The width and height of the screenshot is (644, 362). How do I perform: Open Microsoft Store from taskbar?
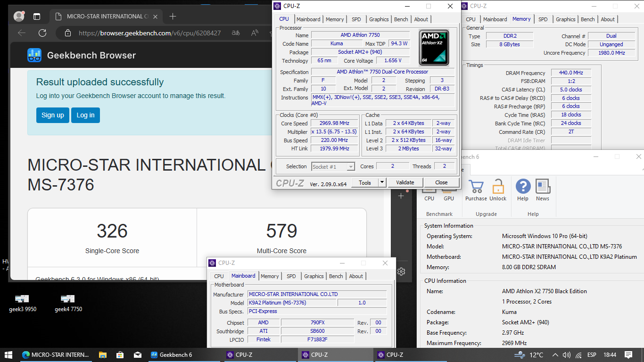pos(120,355)
